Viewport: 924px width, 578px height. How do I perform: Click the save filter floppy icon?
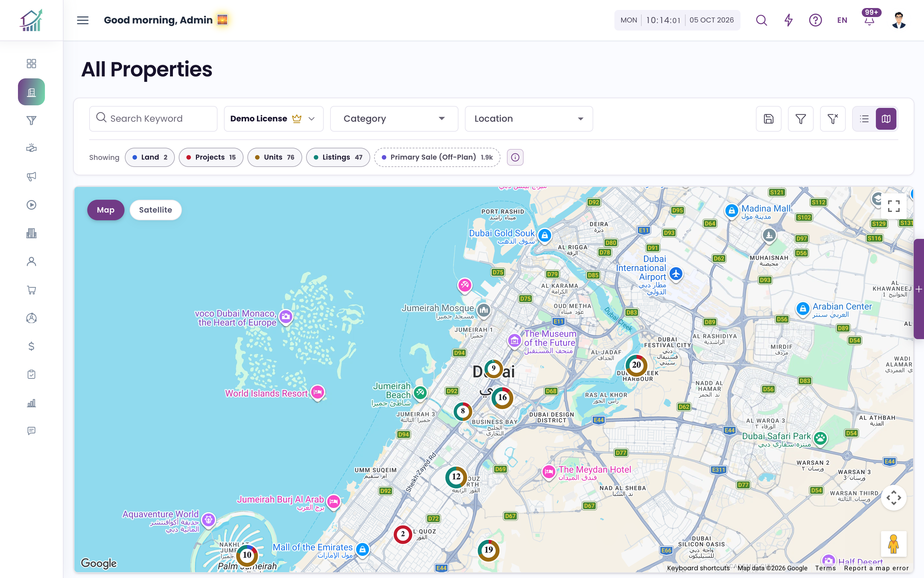coord(769,119)
